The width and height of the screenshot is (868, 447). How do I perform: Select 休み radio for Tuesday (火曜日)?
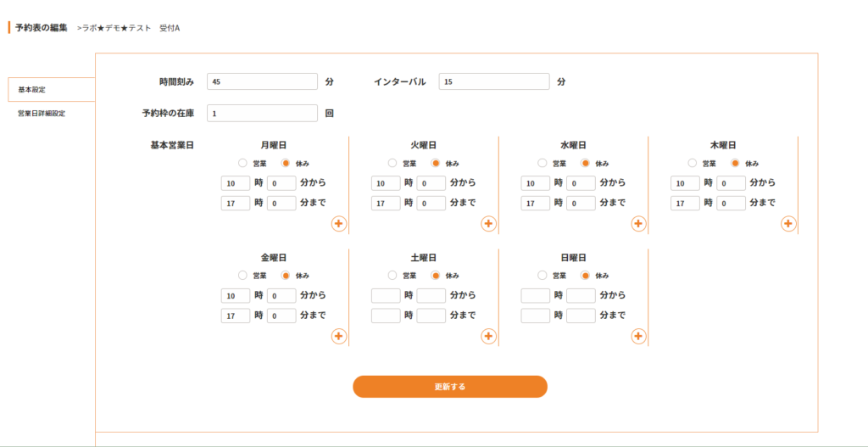click(x=436, y=163)
